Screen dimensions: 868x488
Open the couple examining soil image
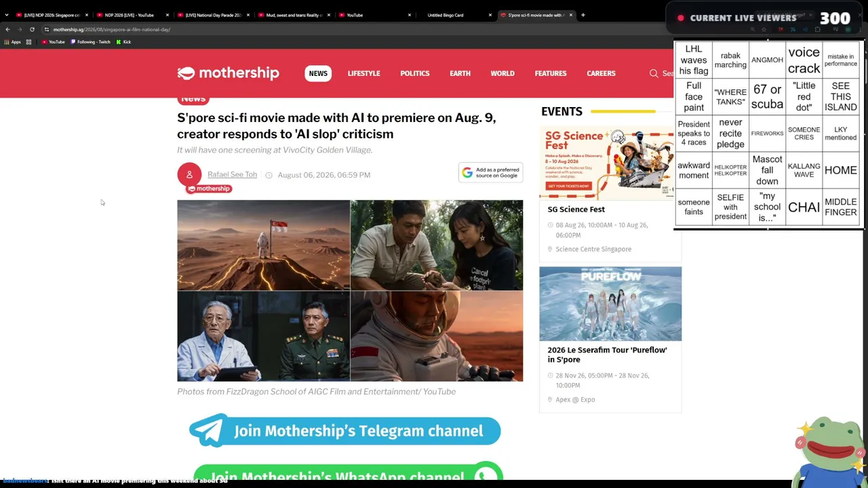pyautogui.click(x=437, y=245)
